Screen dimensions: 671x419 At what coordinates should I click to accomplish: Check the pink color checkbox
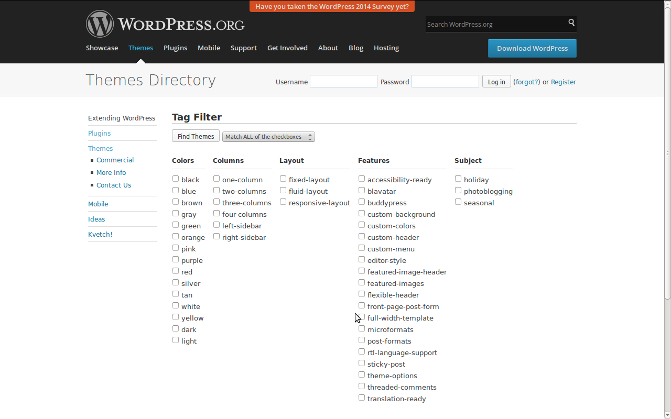tap(175, 248)
